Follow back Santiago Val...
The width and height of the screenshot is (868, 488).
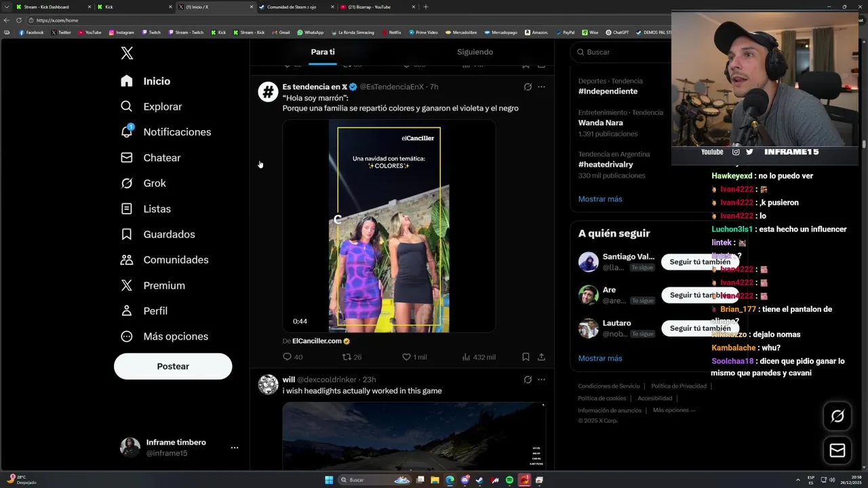click(x=700, y=262)
